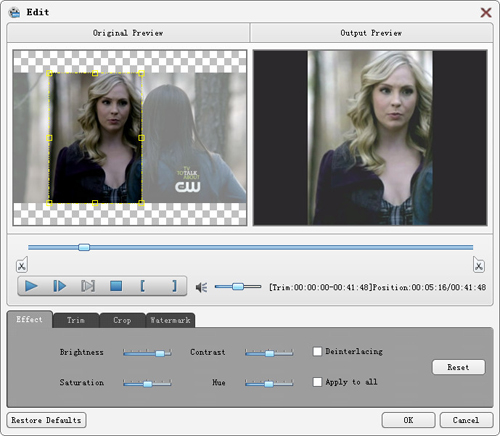Confirm with the OK button
This screenshot has height=436, width=500.
tap(408, 420)
